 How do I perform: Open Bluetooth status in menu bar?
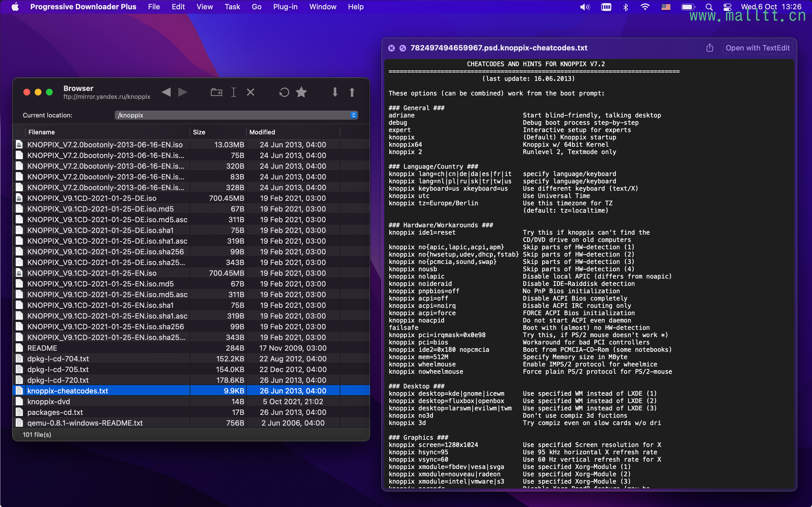[x=625, y=7]
